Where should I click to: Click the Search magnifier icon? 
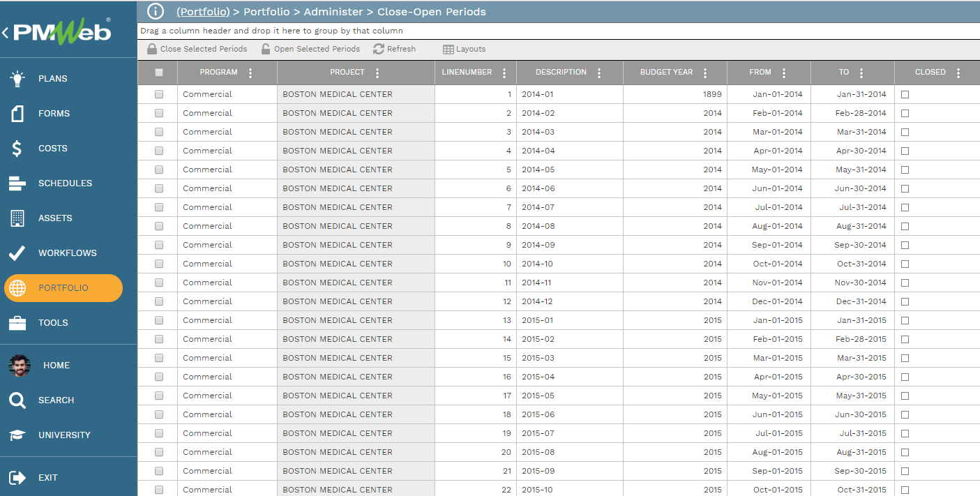(x=17, y=400)
